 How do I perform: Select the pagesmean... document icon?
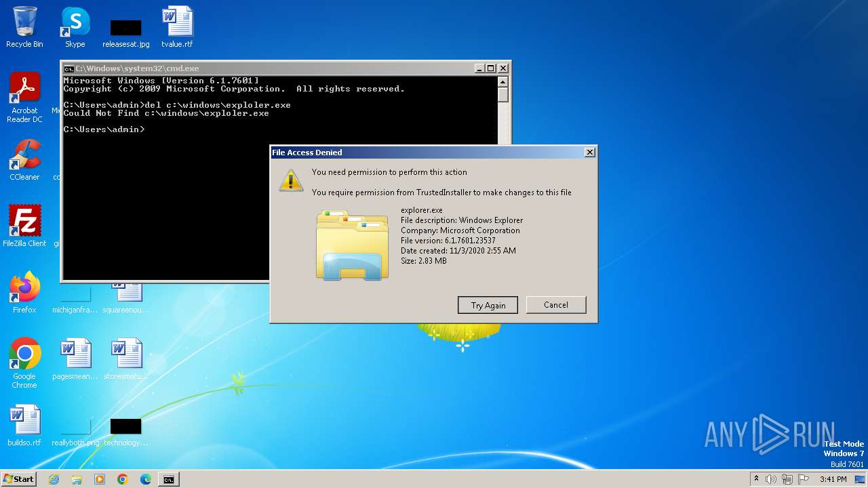(75, 359)
